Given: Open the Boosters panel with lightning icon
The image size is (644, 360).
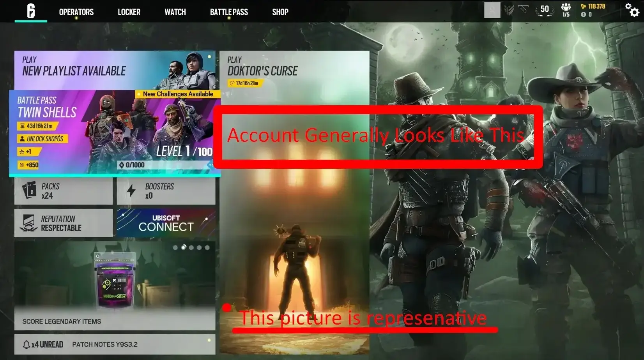Looking at the screenshot, I should pyautogui.click(x=166, y=191).
